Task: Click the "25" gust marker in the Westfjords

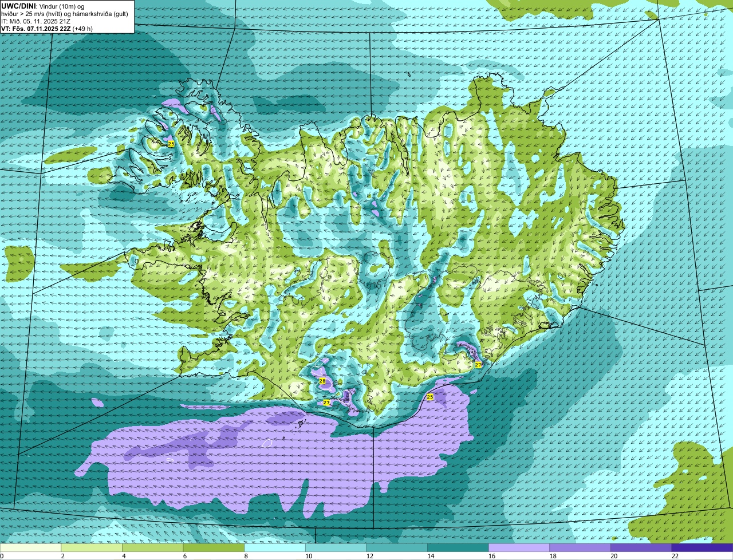Action: [x=171, y=144]
